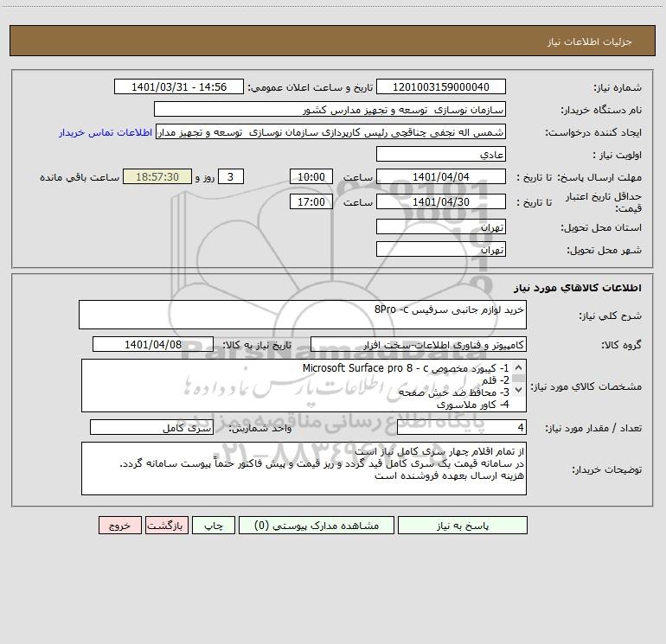Click remaining days field showing 3

[231, 176]
